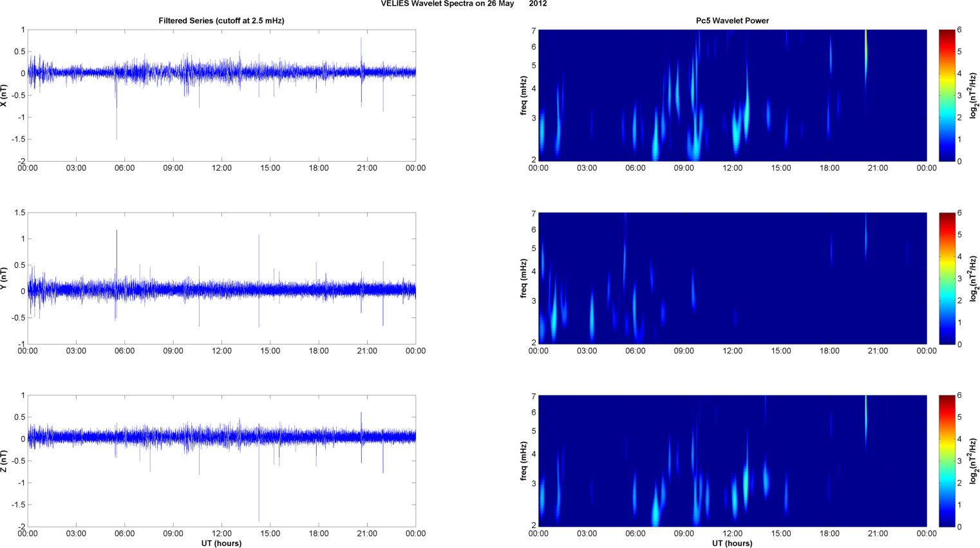Click the "-1.5" tick on the X (nT) axis
The height and width of the screenshot is (548, 980).
[18, 139]
